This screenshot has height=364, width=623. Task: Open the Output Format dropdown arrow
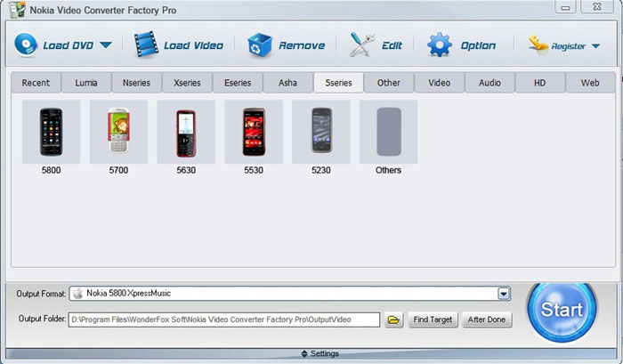[504, 294]
